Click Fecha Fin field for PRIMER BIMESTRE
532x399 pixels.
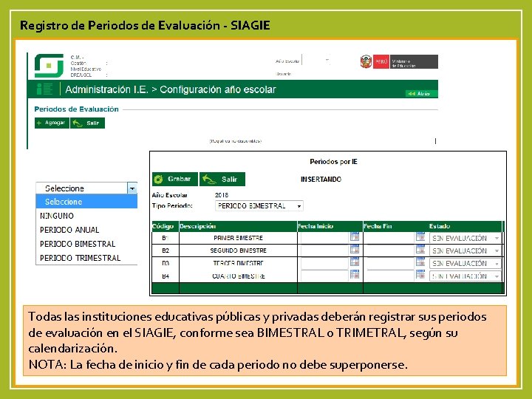(390, 238)
